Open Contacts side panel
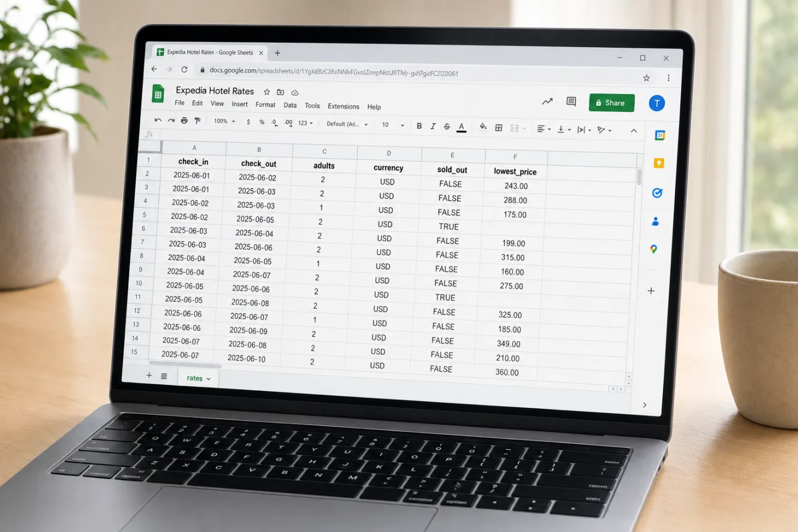Image resolution: width=798 pixels, height=532 pixels. (655, 221)
